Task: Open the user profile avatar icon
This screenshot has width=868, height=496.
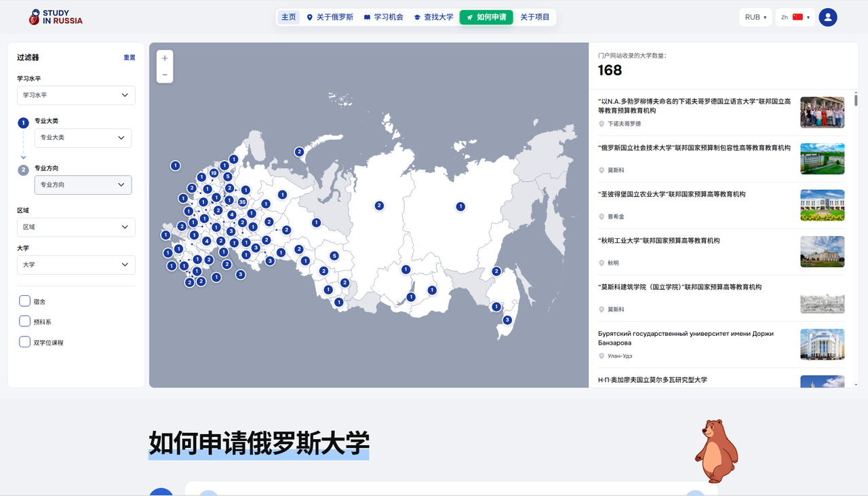Action: click(828, 17)
